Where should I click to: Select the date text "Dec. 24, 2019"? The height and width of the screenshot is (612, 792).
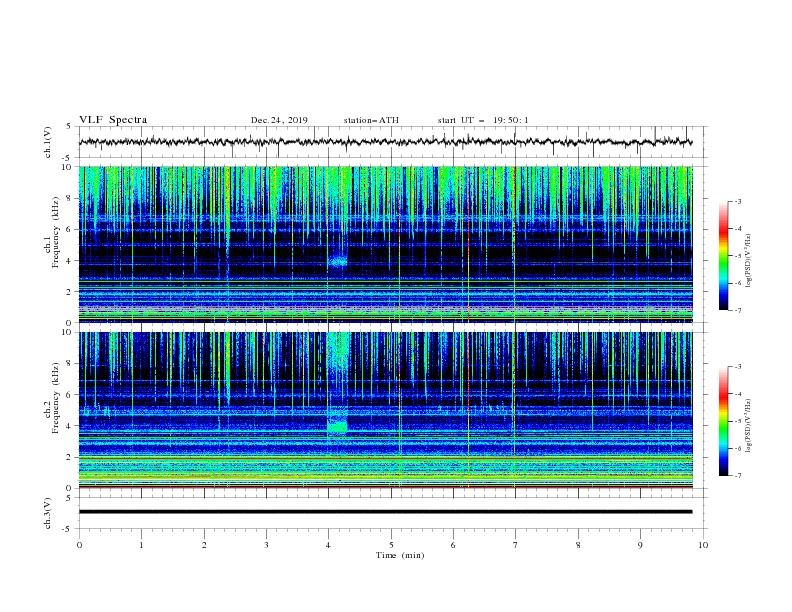279,120
